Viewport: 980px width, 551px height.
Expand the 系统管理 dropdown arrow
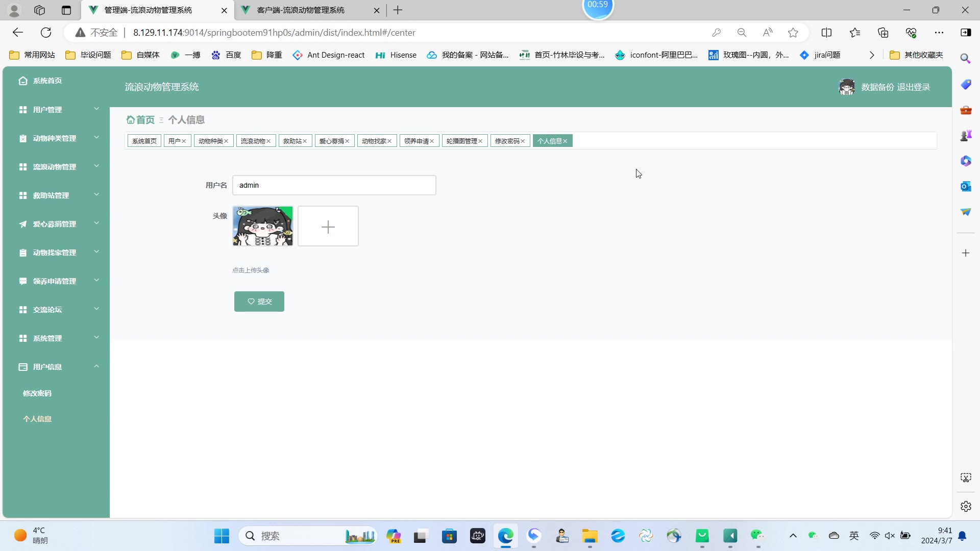(96, 338)
